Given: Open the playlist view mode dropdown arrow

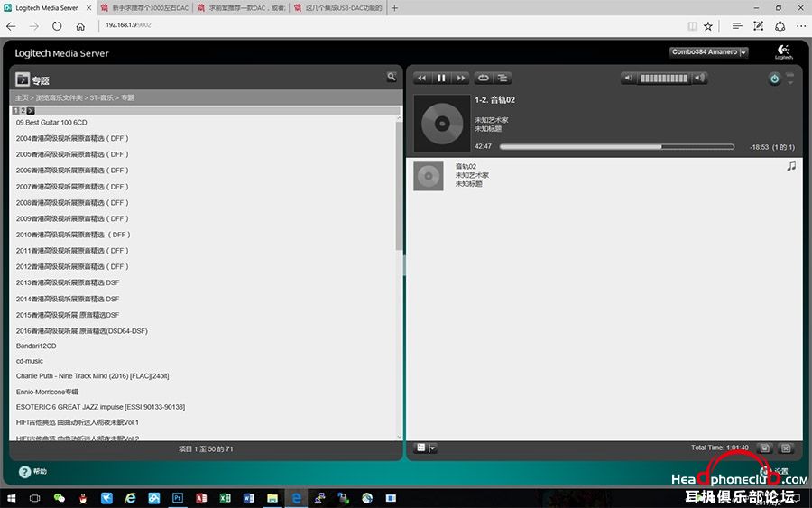Looking at the screenshot, I should click(x=432, y=448).
